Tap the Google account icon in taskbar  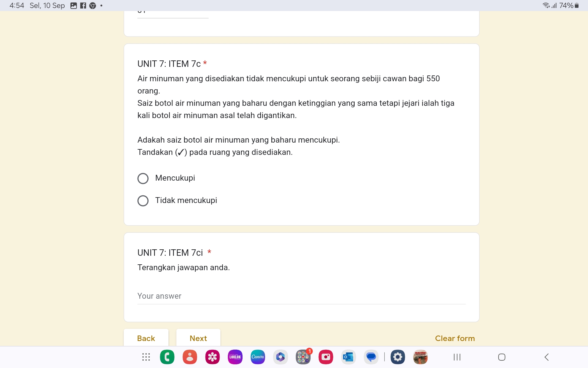pyautogui.click(x=190, y=357)
